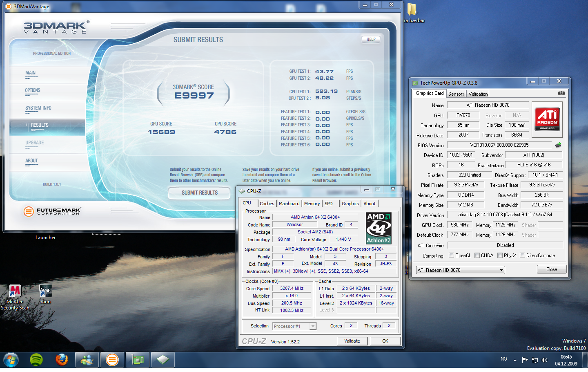The width and height of the screenshot is (588, 372).
Task: Switch to 3DMark Vantage taskbar button
Action: [112, 360]
